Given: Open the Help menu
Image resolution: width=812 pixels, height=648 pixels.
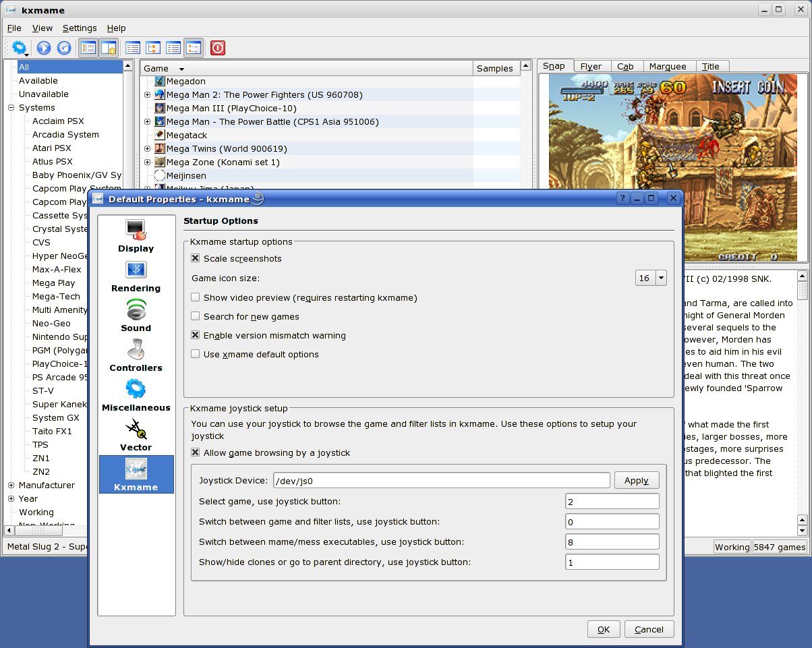Looking at the screenshot, I should click(116, 28).
